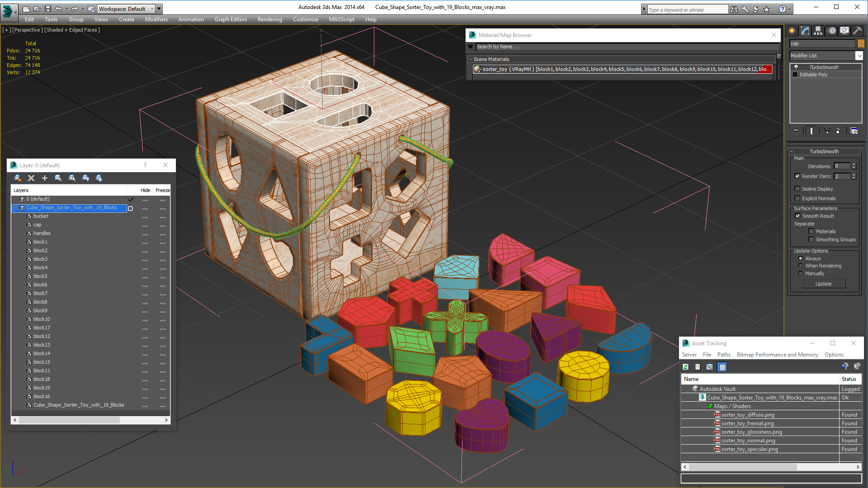This screenshot has height=488, width=868.
Task: Click Pin Stack icon under modifier stack
Action: [x=796, y=131]
